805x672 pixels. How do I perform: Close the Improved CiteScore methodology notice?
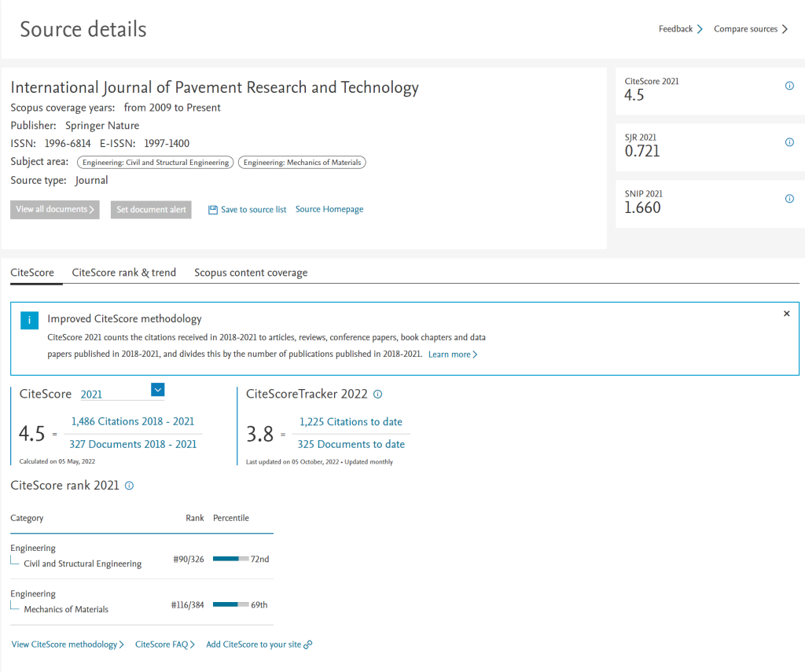click(786, 314)
